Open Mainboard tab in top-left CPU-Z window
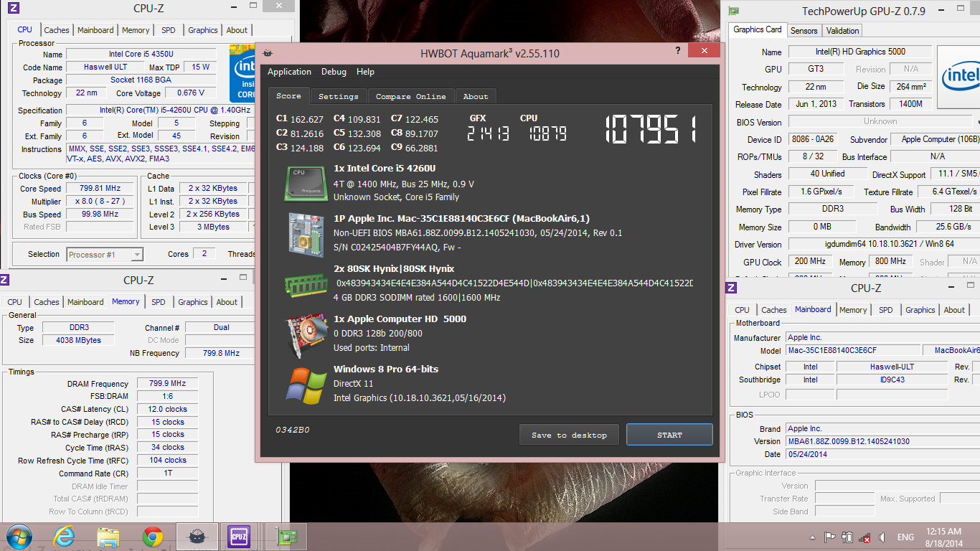Image resolution: width=980 pixels, height=551 pixels. 95,30
